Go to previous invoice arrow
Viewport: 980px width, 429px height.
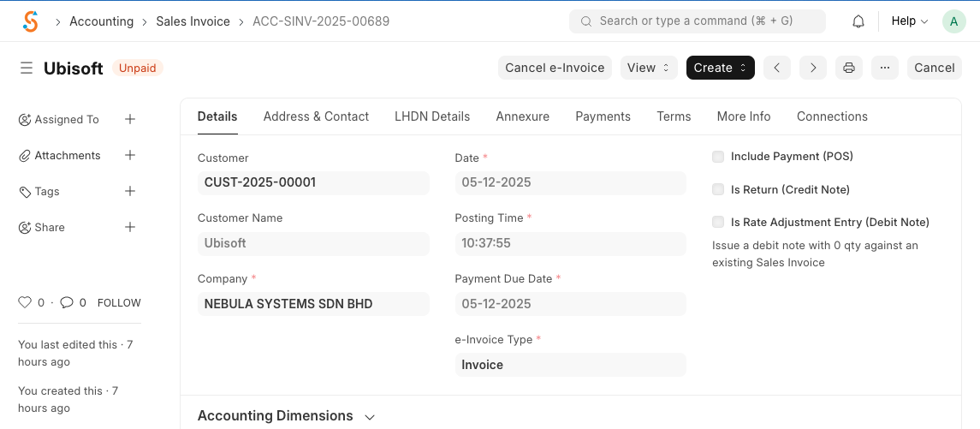(776, 68)
